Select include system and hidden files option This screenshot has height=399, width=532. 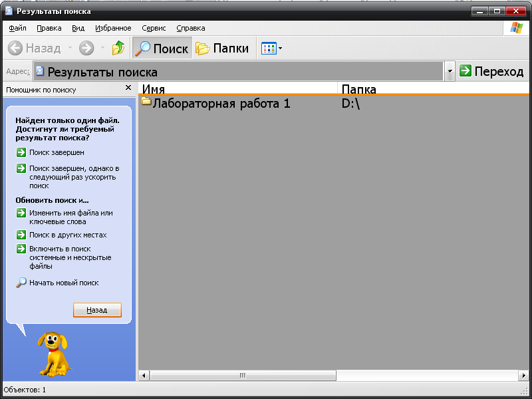click(70, 257)
